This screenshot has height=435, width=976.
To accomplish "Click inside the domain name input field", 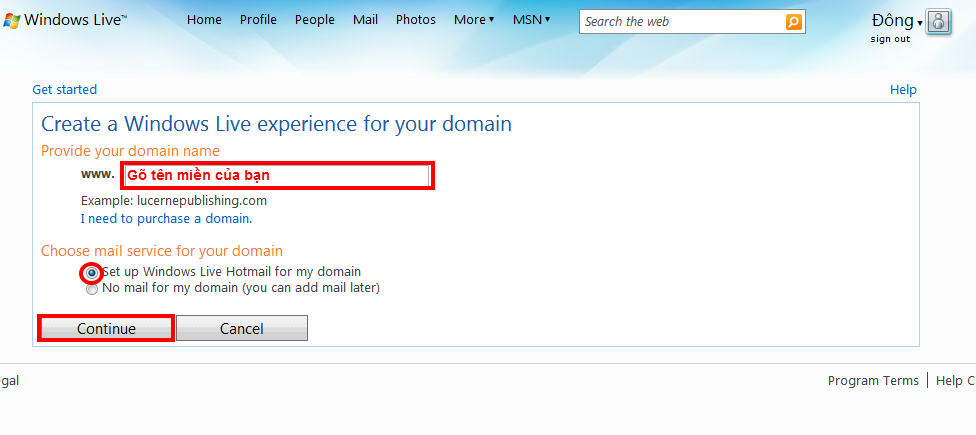I will [x=277, y=176].
